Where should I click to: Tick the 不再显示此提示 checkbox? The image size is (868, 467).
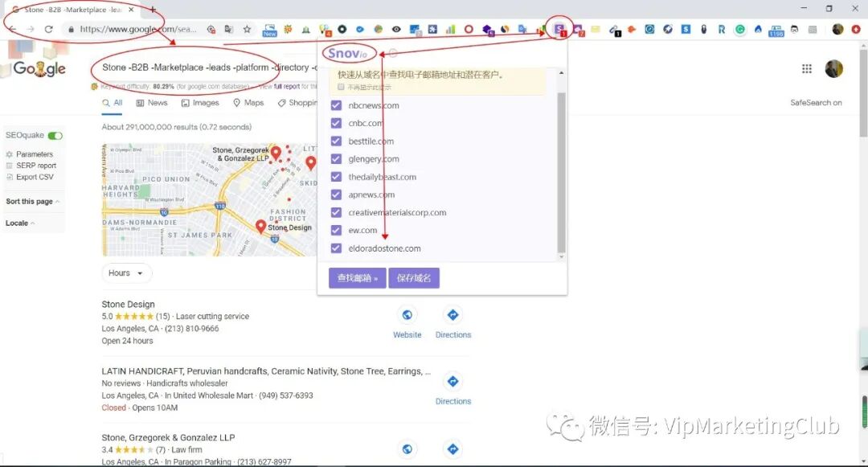pyautogui.click(x=341, y=87)
